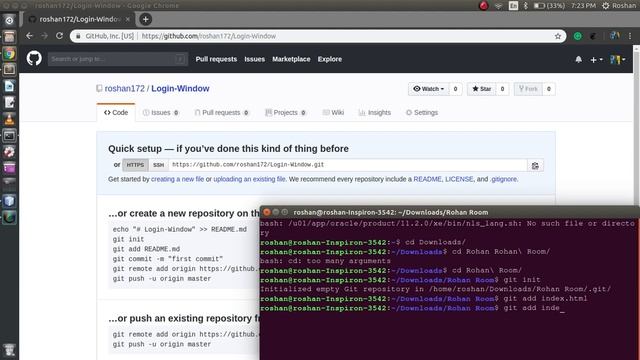The image size is (640, 360).
Task: Open the Watch dropdown
Action: pyautogui.click(x=429, y=89)
